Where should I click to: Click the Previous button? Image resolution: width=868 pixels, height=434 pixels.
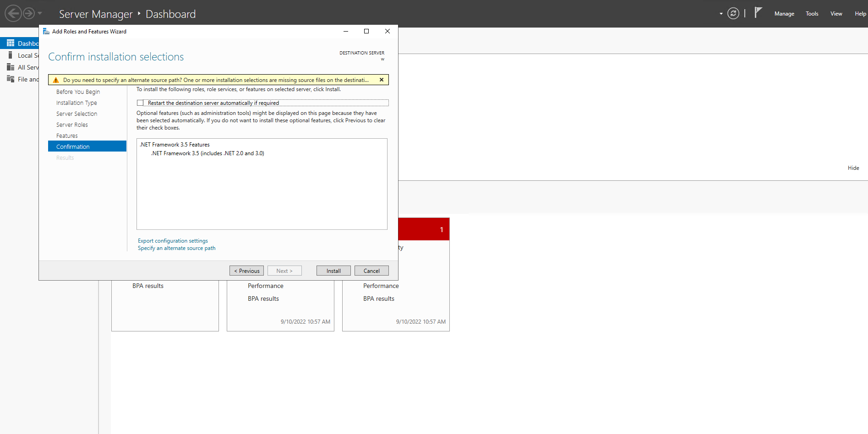coord(246,271)
